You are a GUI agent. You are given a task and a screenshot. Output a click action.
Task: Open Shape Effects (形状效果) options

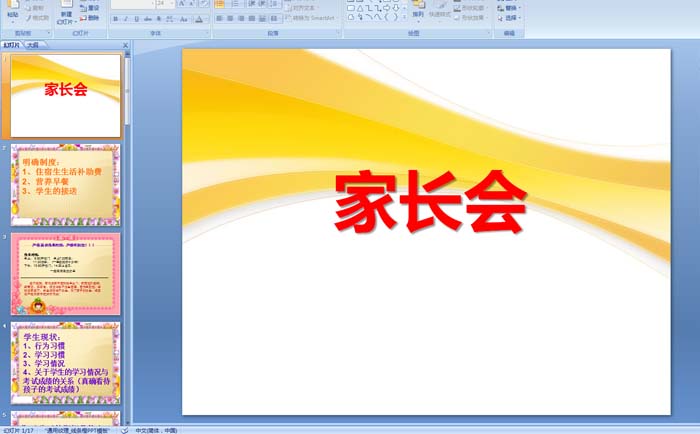click(471, 18)
